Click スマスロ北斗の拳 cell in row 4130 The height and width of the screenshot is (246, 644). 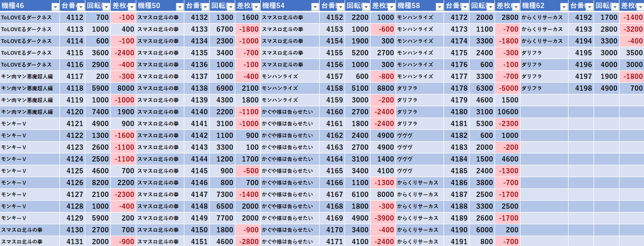click(x=30, y=230)
